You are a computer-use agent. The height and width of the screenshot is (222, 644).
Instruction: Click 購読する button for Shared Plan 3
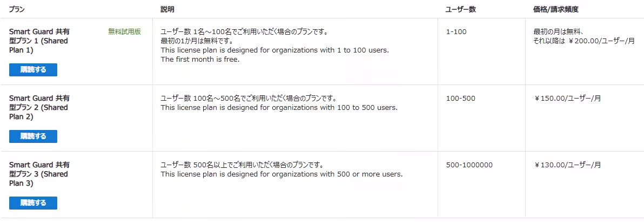(33, 203)
